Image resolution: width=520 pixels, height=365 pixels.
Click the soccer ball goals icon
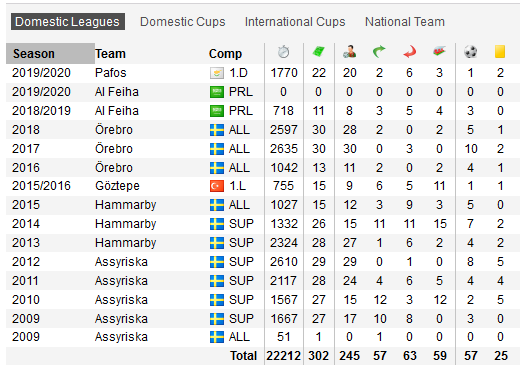471,52
